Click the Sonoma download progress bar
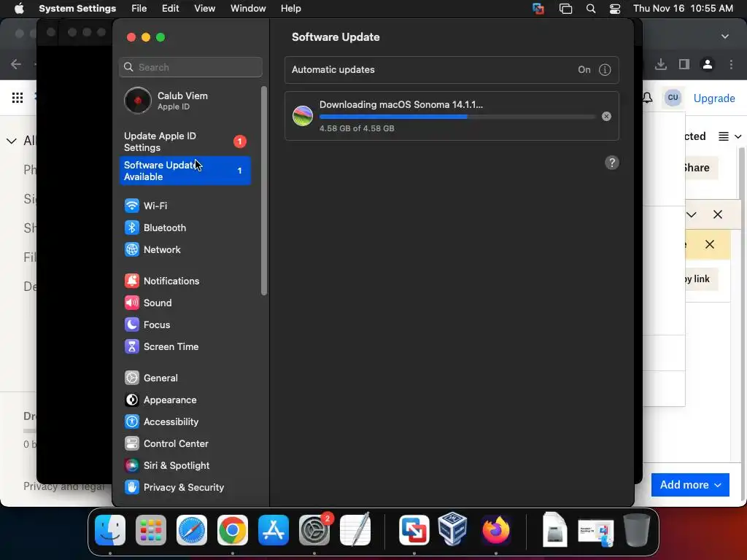 (457, 116)
